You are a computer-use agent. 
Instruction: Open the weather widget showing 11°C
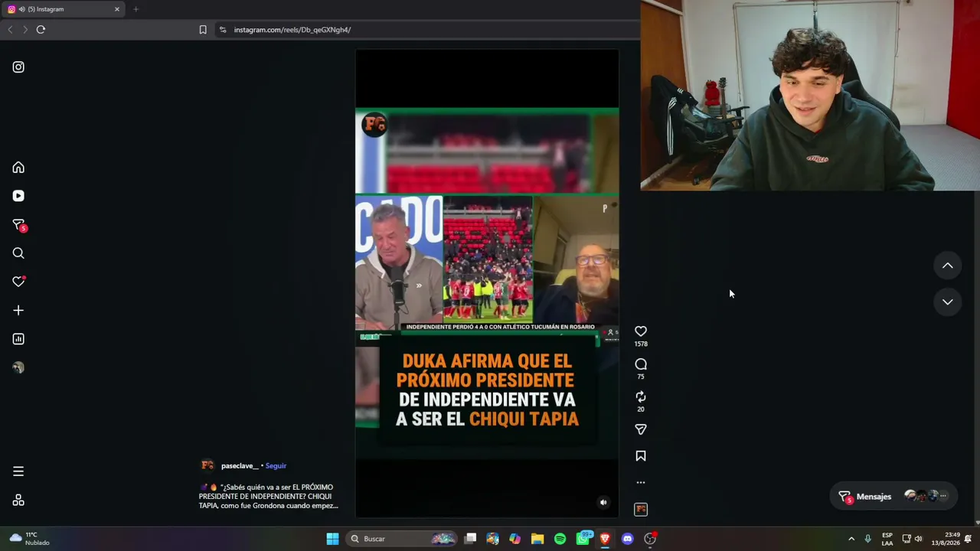[31, 539]
